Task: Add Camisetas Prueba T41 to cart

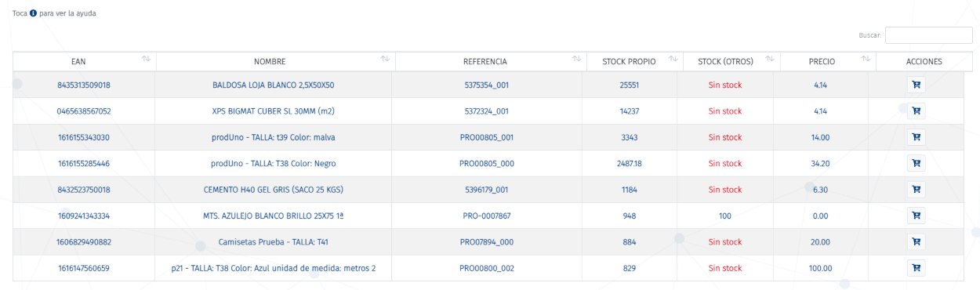Action: tap(915, 241)
